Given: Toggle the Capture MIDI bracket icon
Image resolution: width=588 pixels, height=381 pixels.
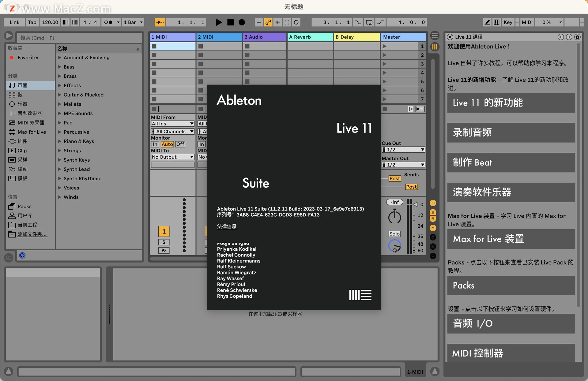Looking at the screenshot, I should pos(287,22).
